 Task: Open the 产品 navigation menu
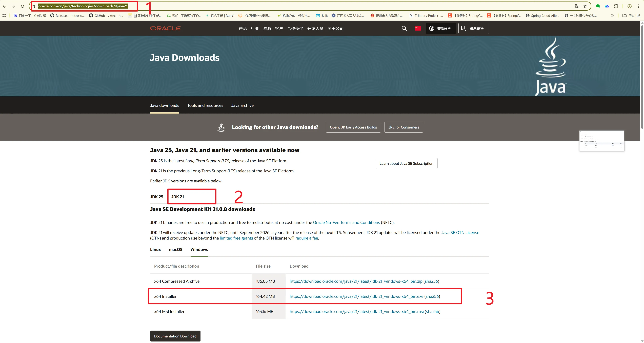pos(243,29)
